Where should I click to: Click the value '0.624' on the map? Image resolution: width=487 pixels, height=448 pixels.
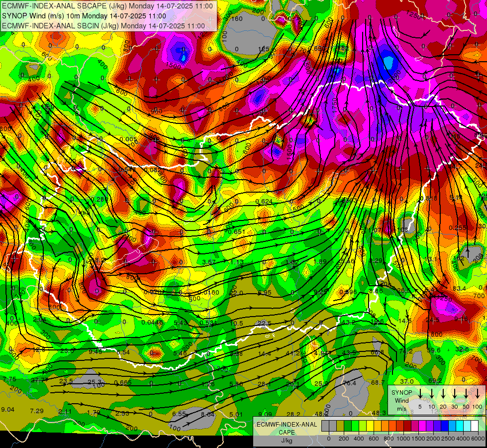point(264,202)
